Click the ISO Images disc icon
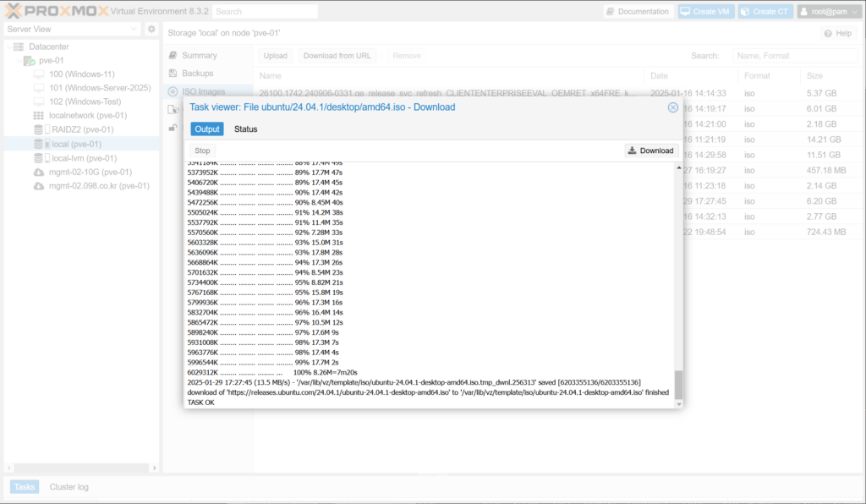Viewport: 866px width, 504px height. 173,91
